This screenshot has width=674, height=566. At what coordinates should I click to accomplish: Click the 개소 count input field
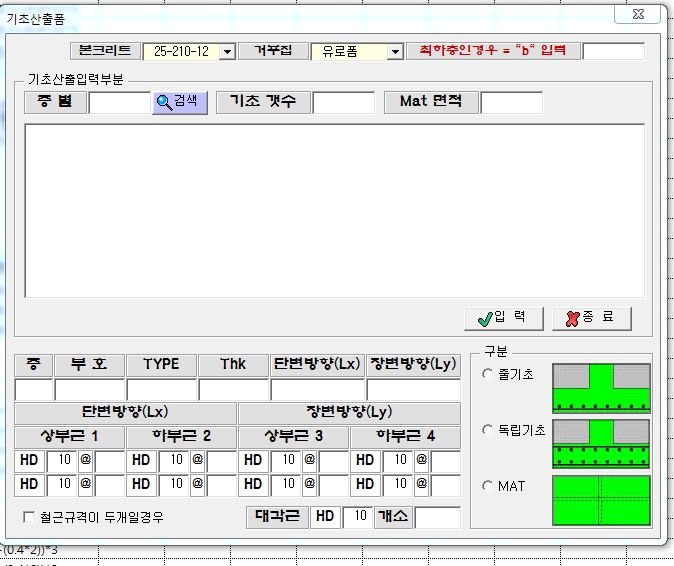click(x=438, y=517)
